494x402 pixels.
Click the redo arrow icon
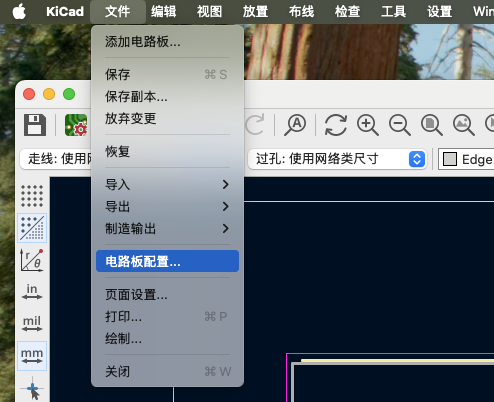point(255,124)
